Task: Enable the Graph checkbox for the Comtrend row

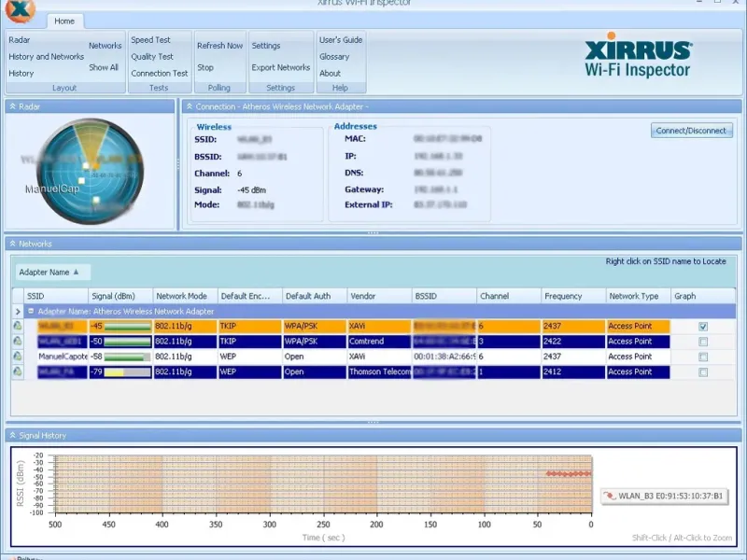Action: 703,342
